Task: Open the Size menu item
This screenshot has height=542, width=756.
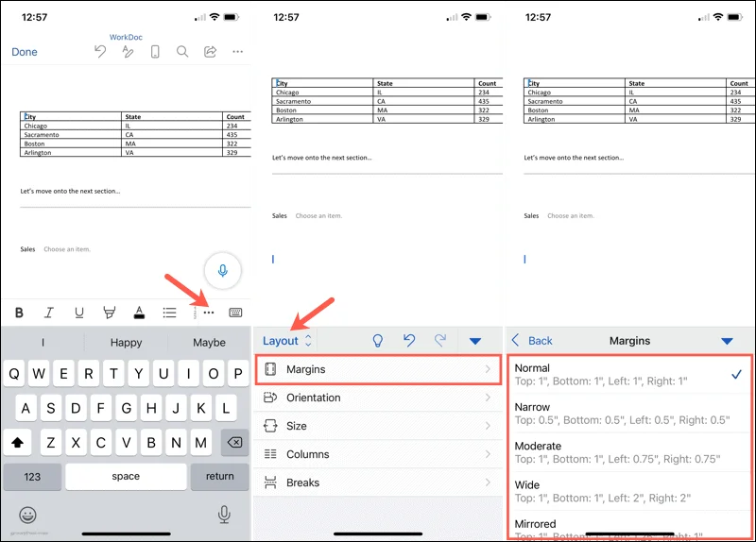Action: coord(378,426)
